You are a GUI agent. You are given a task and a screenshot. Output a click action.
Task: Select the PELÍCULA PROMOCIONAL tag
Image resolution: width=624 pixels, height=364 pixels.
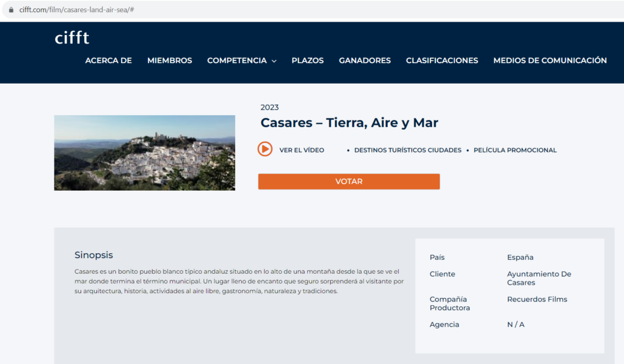tap(515, 150)
